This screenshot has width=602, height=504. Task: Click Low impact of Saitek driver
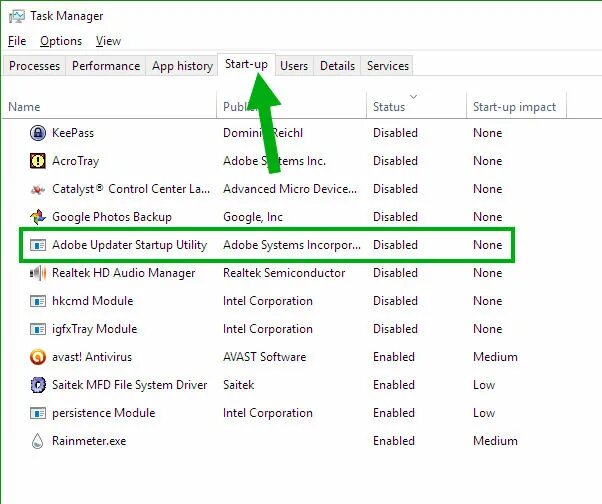coord(484,385)
